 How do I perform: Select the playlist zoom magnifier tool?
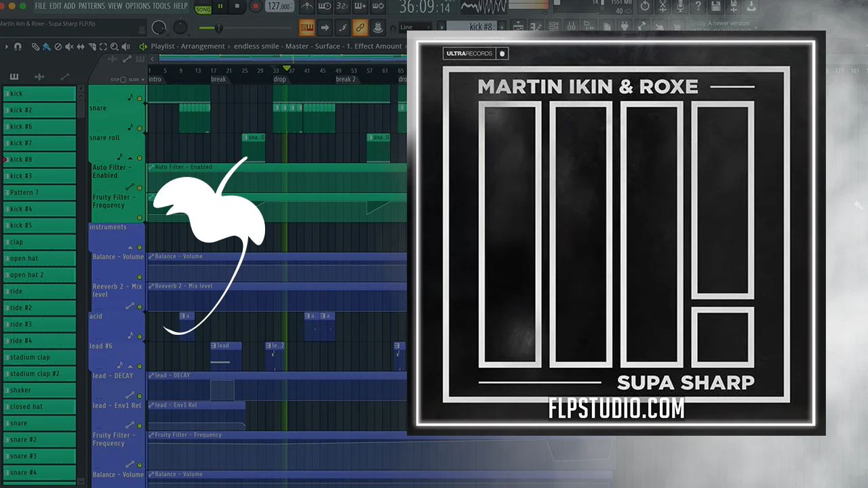(115, 47)
